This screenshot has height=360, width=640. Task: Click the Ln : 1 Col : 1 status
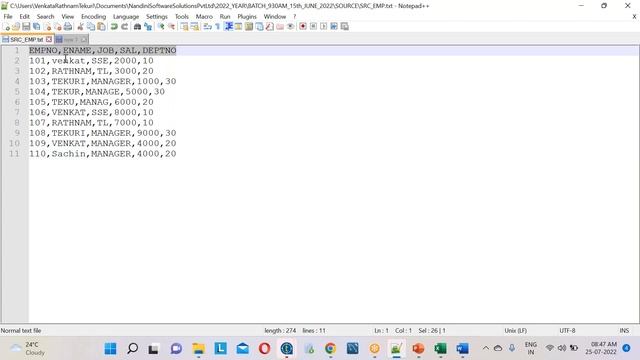pyautogui.click(x=393, y=331)
